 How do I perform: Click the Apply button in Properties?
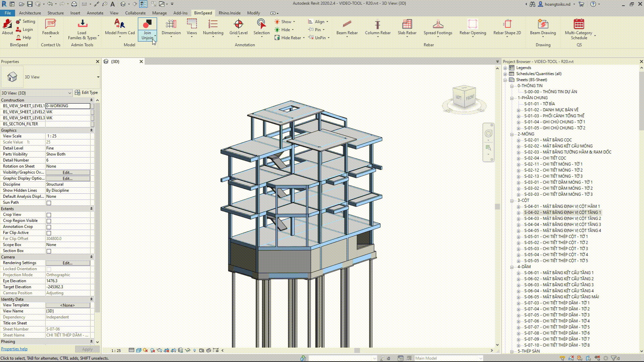[x=87, y=349]
